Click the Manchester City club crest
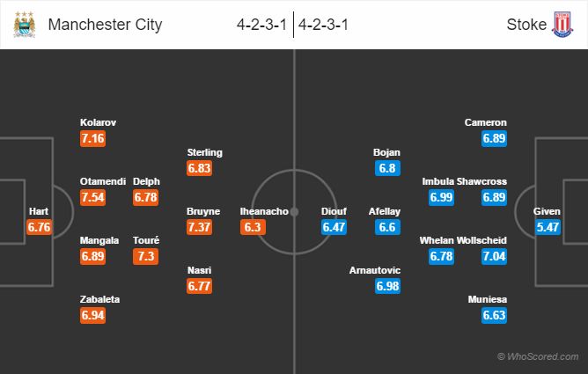Viewport: 588px width, 374px height. (x=24, y=25)
